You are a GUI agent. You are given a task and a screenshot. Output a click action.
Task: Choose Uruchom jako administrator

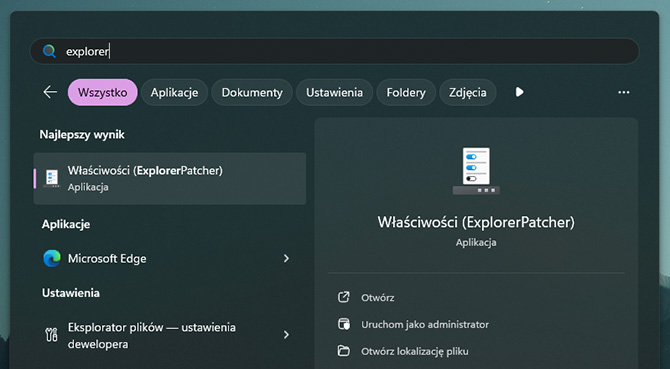[425, 325]
